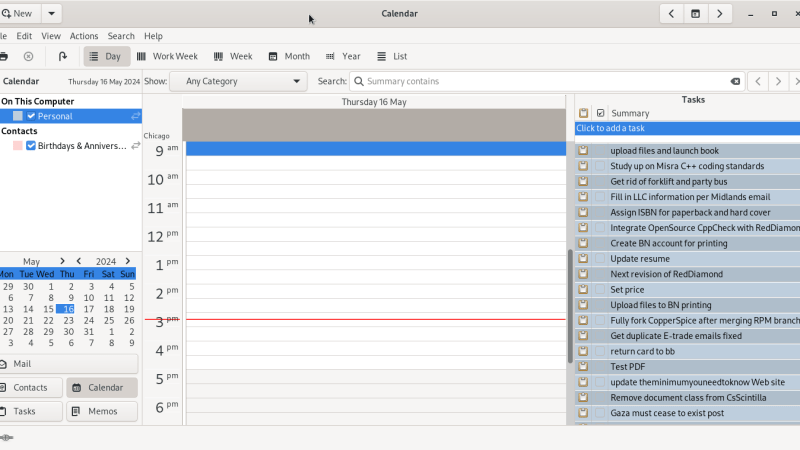The image size is (800, 450).
Task: Mark 'Set price' task complete
Action: click(600, 290)
